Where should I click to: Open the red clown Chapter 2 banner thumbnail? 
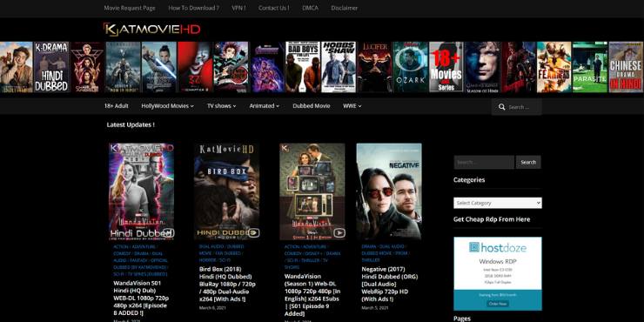tap(195, 67)
